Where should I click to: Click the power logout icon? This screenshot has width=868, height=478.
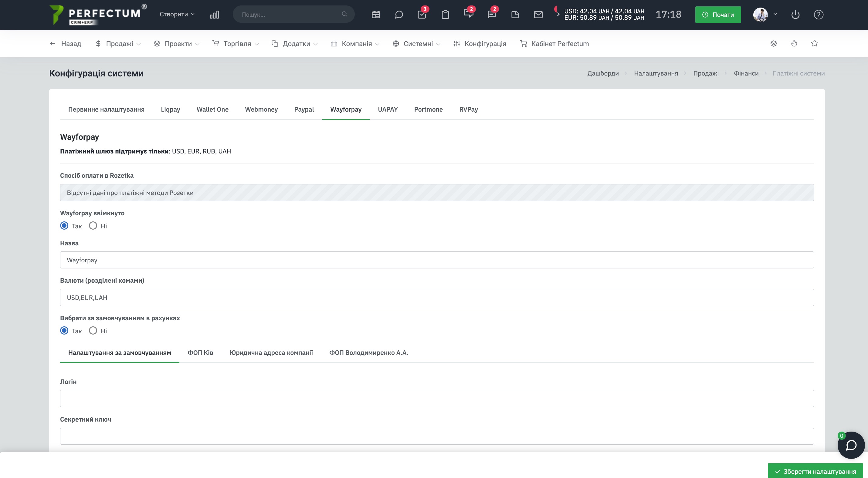795,15
